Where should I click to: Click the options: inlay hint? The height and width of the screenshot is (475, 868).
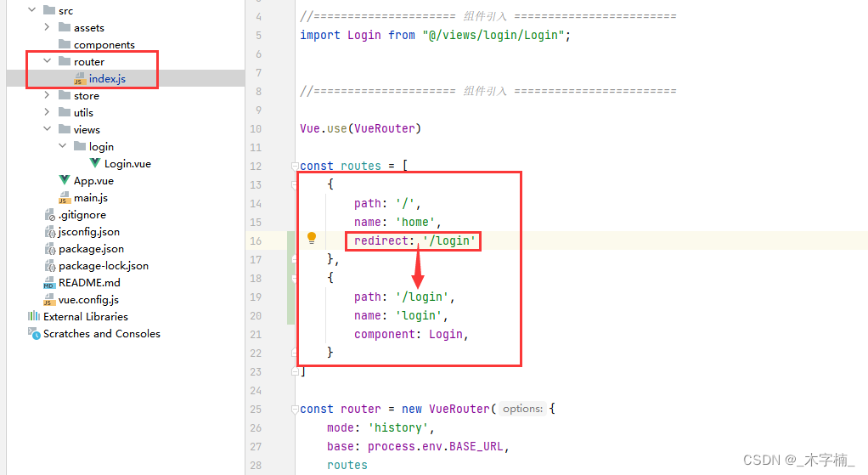tap(522, 409)
